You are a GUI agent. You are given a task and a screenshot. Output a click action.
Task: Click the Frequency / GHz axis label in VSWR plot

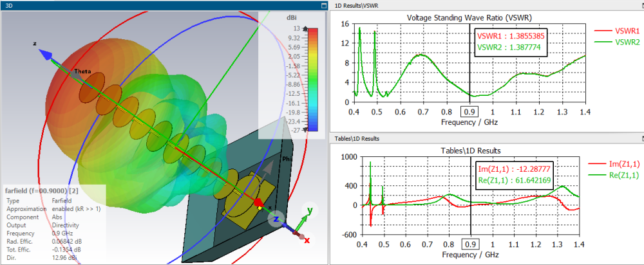470,122
